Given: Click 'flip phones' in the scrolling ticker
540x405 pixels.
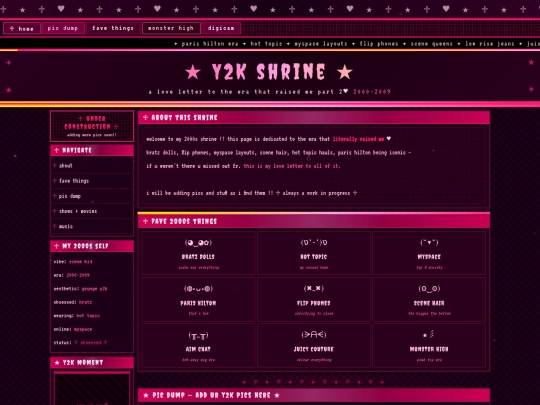Looking at the screenshot, I should coord(379,44).
